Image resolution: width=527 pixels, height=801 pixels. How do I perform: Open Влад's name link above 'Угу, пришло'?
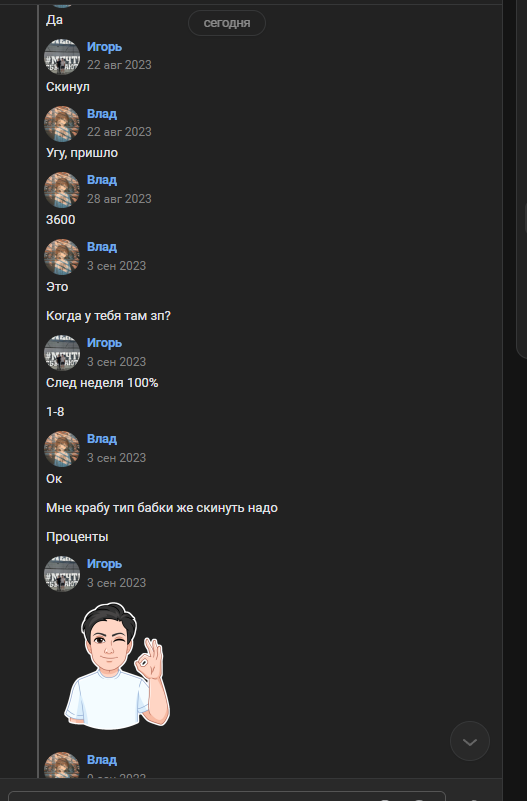102,114
